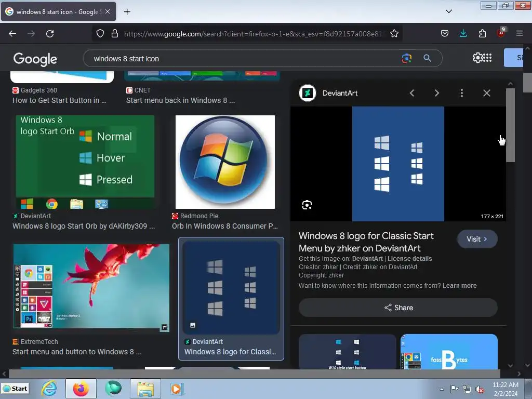The width and height of the screenshot is (532, 399).
Task: Show next image in the preview panel
Action: click(436, 93)
